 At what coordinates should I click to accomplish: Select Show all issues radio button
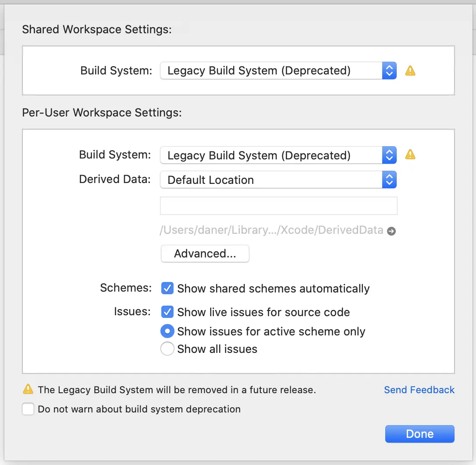[x=167, y=349]
